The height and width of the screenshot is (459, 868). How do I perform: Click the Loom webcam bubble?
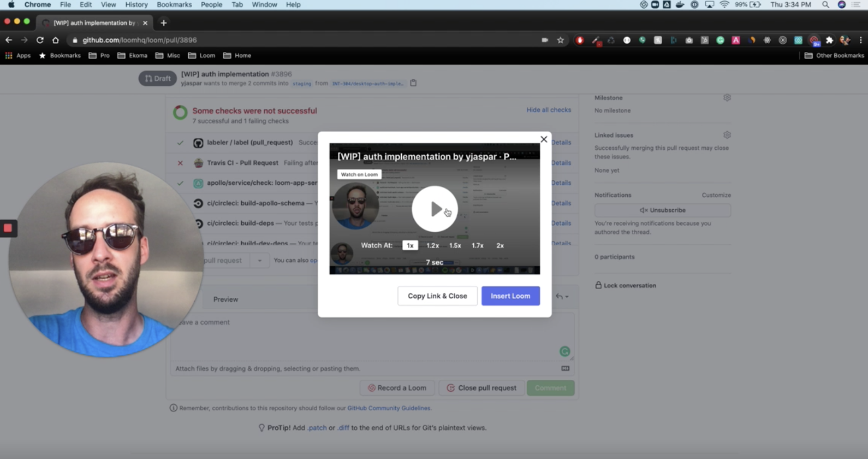pos(106,260)
